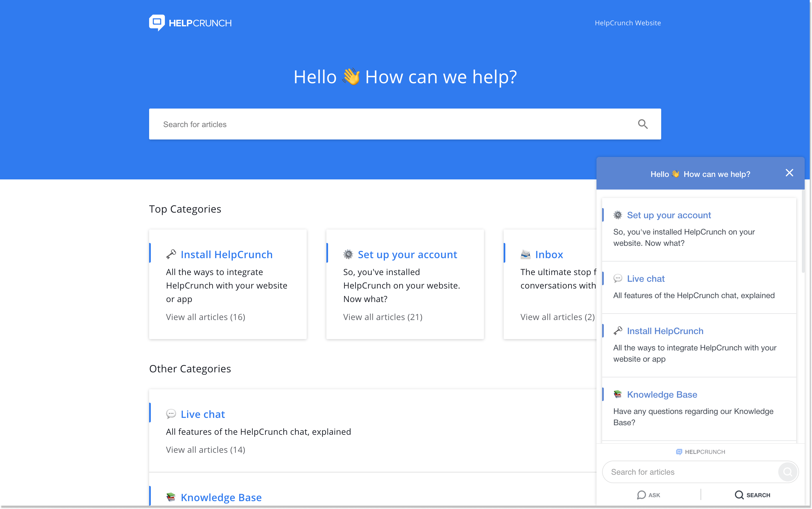Expand the Knowledge Base section in chat
Image resolution: width=812 pixels, height=509 pixels.
[662, 394]
